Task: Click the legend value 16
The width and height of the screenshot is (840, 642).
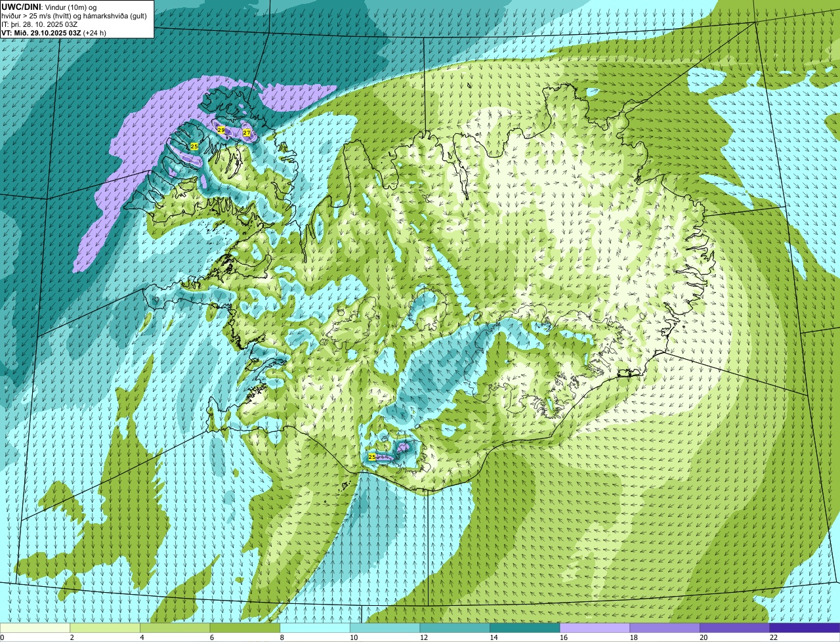Action: tap(564, 637)
